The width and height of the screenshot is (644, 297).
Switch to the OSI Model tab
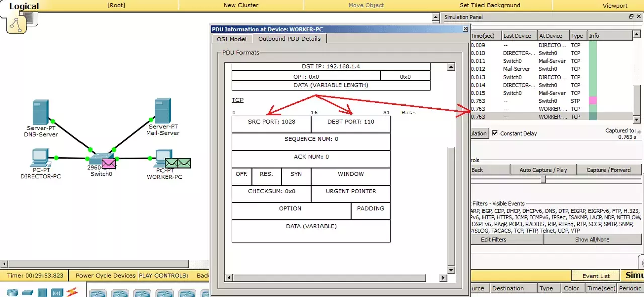click(231, 39)
